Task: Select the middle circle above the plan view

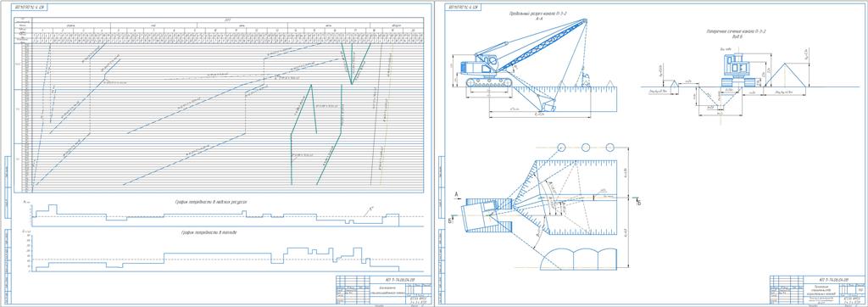Action: pos(586,148)
